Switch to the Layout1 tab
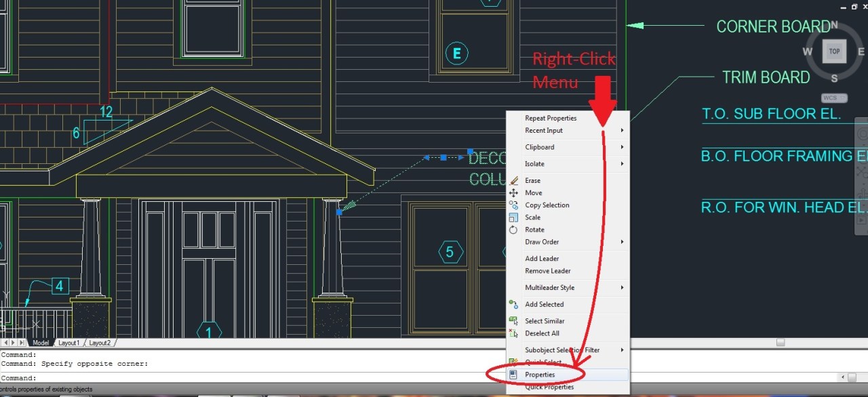 (68, 342)
